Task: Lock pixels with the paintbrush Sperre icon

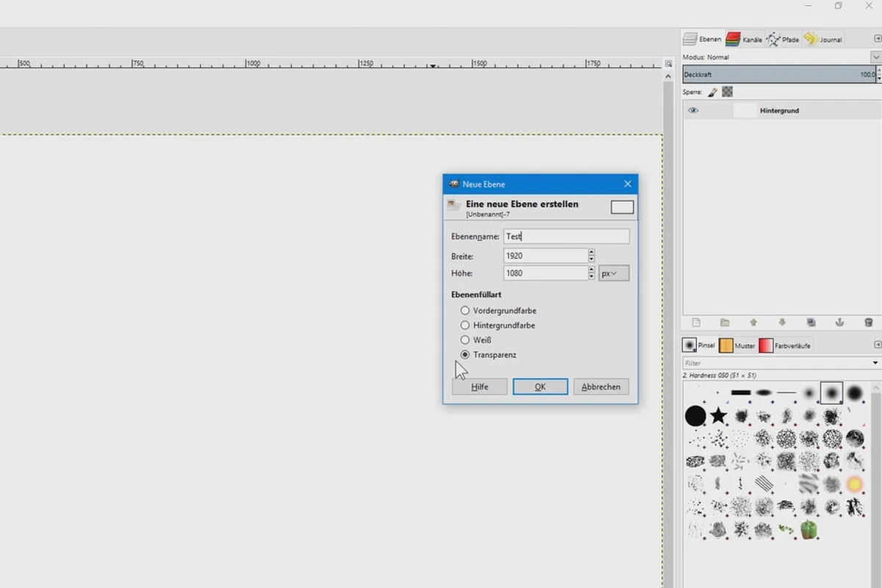Action: [712, 93]
